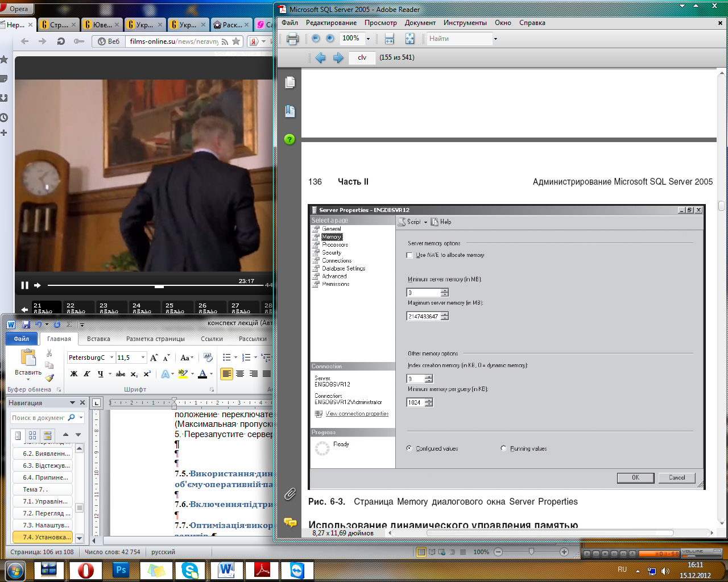This screenshot has width=728, height=582.
Task: Print the PDF in Adobe Reader
Action: (x=292, y=39)
